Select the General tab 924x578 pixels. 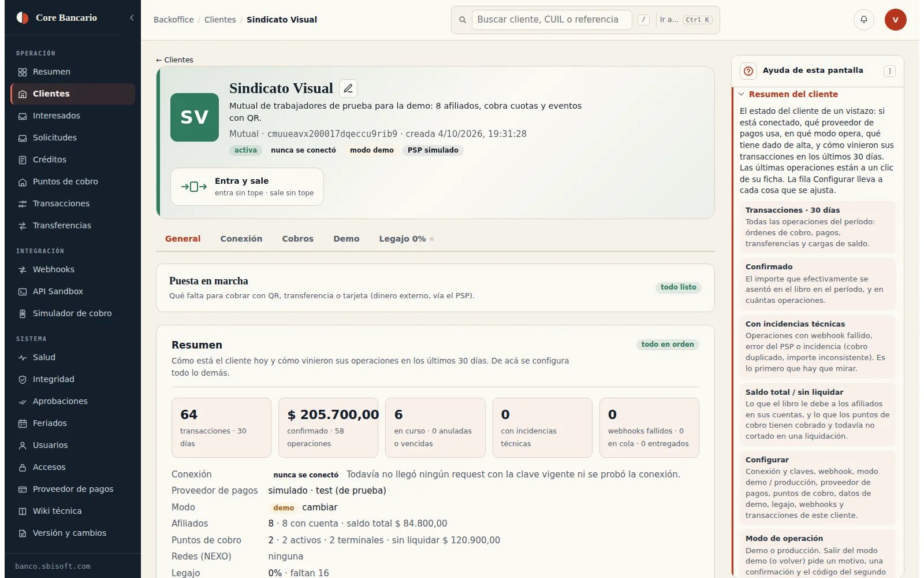click(182, 239)
